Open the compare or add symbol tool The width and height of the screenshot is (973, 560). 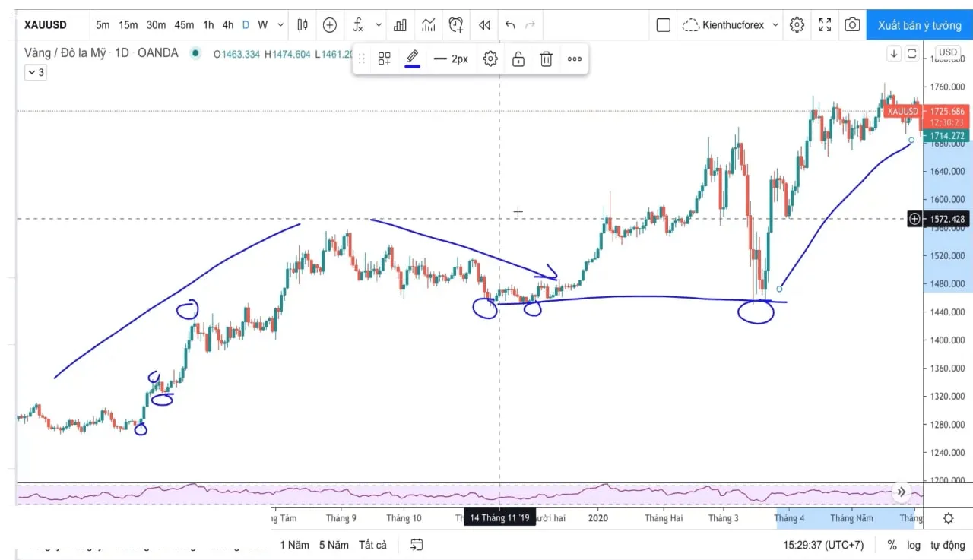[x=329, y=25]
